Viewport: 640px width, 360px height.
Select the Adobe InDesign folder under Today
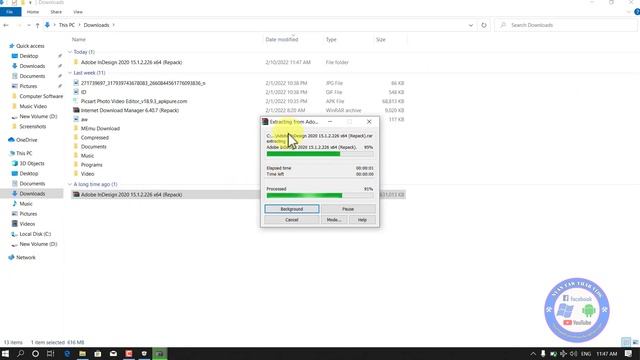click(x=131, y=62)
